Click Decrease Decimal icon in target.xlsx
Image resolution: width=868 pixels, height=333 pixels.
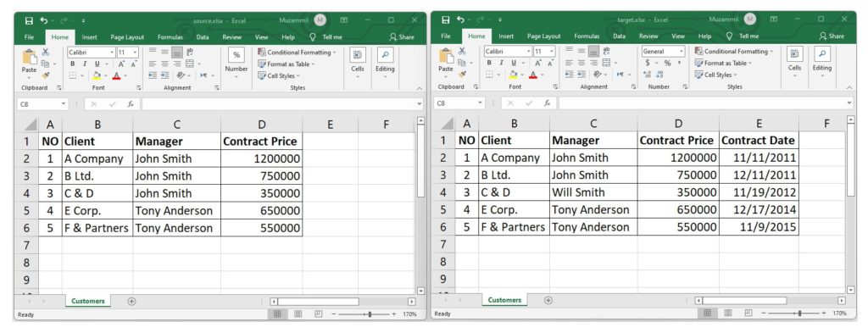[x=659, y=74]
